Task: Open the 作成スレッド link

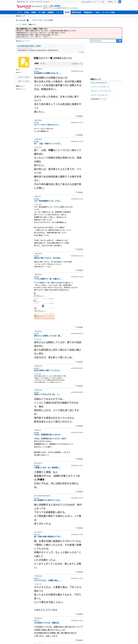Action: tap(20, 89)
